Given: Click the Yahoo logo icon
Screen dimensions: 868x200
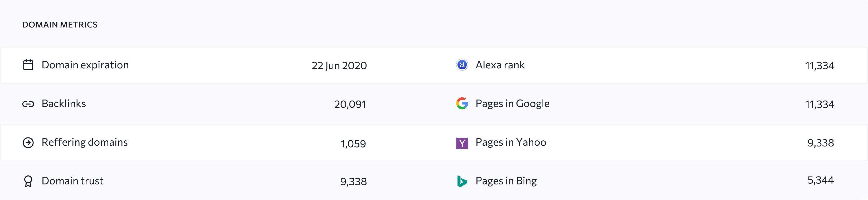Looking at the screenshot, I should coord(462,143).
